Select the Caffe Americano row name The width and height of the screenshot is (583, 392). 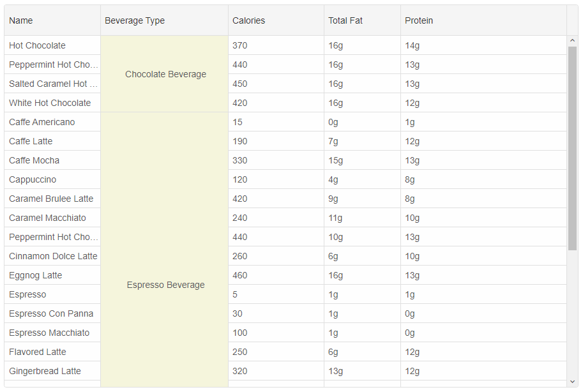52,122
